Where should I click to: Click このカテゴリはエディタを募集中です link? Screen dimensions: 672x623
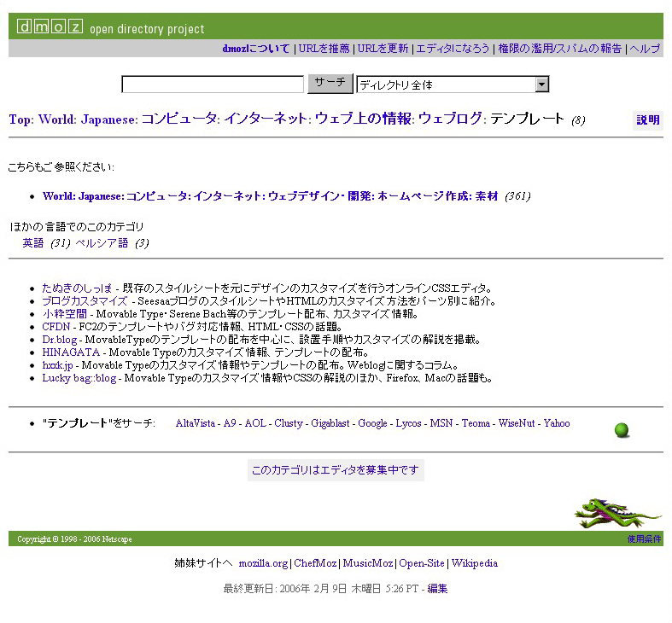pos(336,470)
